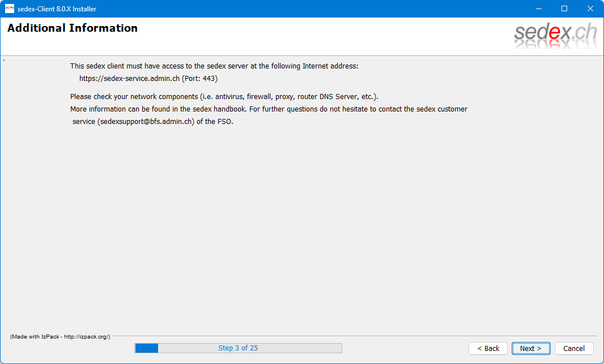This screenshot has height=364, width=604.
Task: Click the izpack.org link in footer
Action: coord(86,337)
